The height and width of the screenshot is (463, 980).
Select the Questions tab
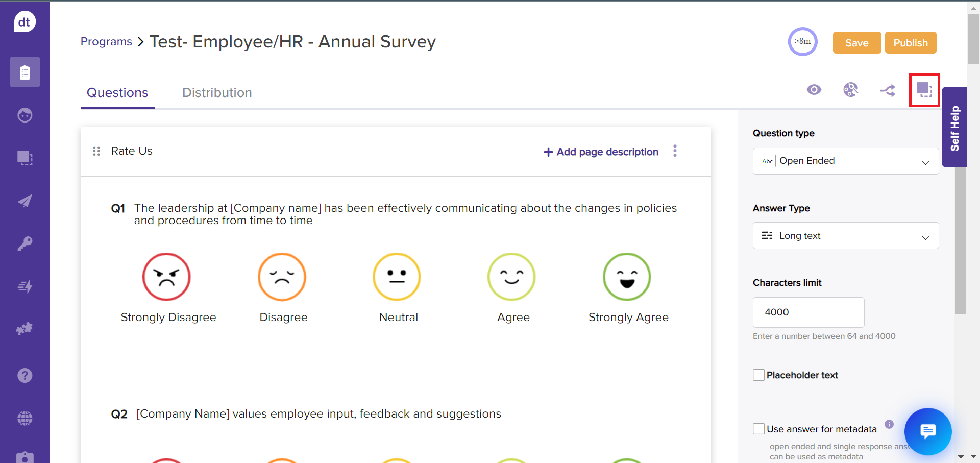coord(117,93)
